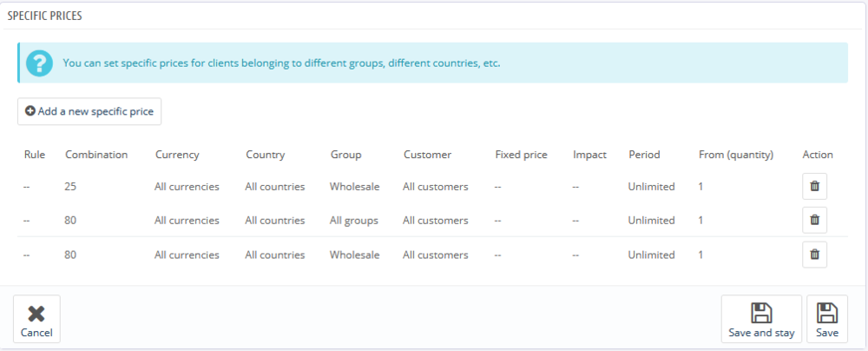Viewport: 868px width, 351px height.
Task: Click the Currency column header
Action: (177, 155)
